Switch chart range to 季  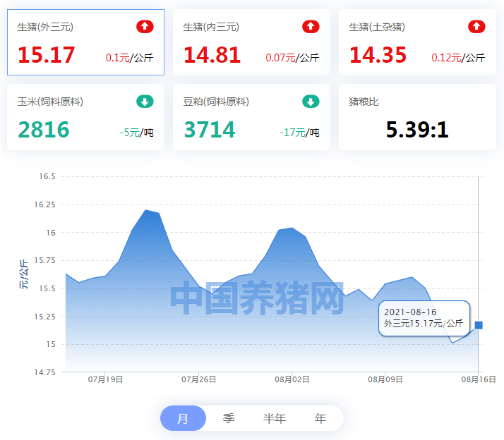(229, 418)
